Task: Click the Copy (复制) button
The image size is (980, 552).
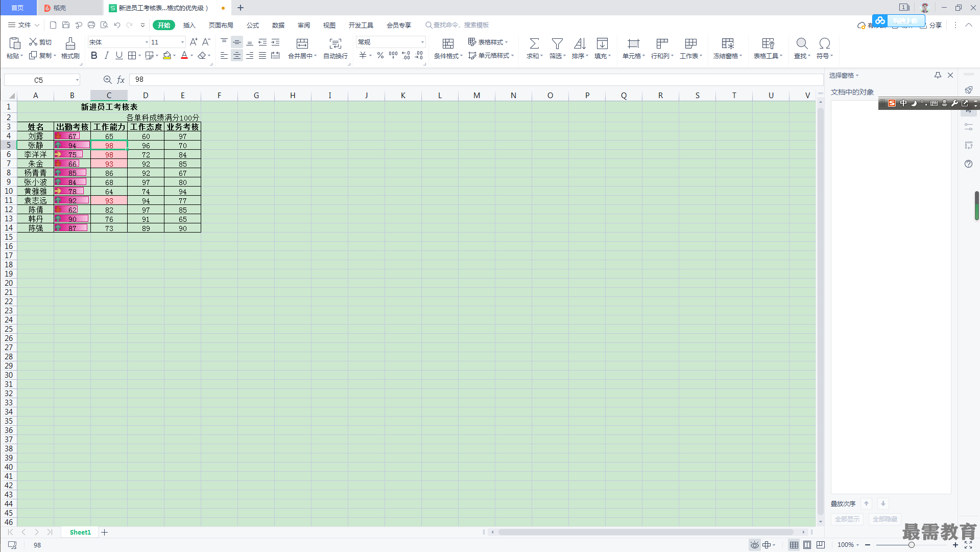Action: tap(42, 55)
